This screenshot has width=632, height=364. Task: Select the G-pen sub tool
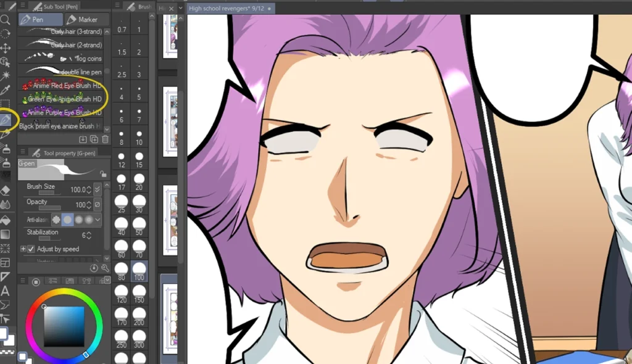(x=28, y=163)
